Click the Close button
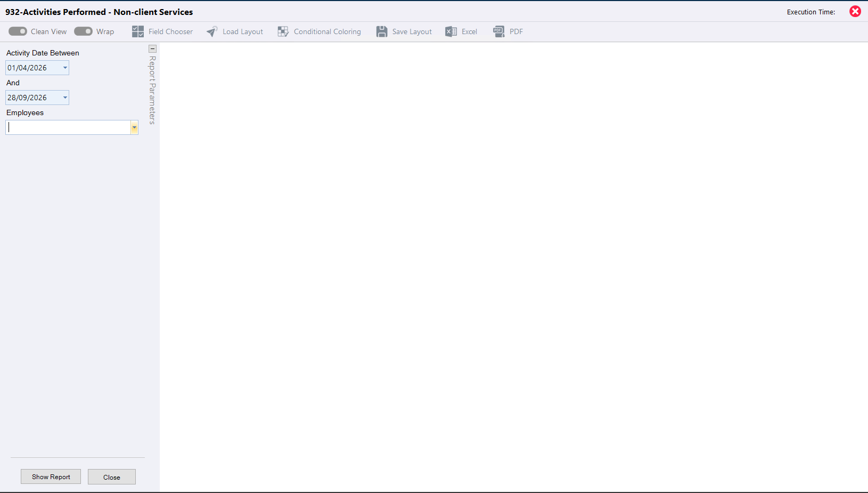Image resolution: width=868 pixels, height=493 pixels. (112, 476)
